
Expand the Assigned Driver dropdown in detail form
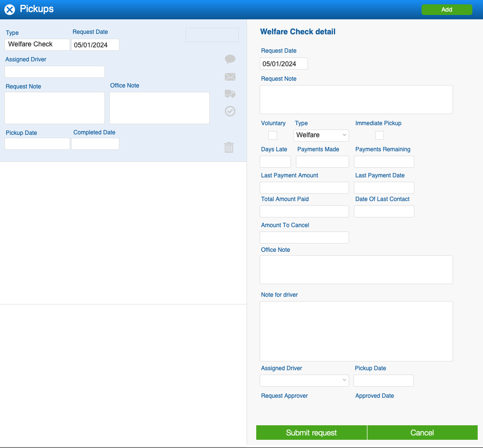[304, 380]
